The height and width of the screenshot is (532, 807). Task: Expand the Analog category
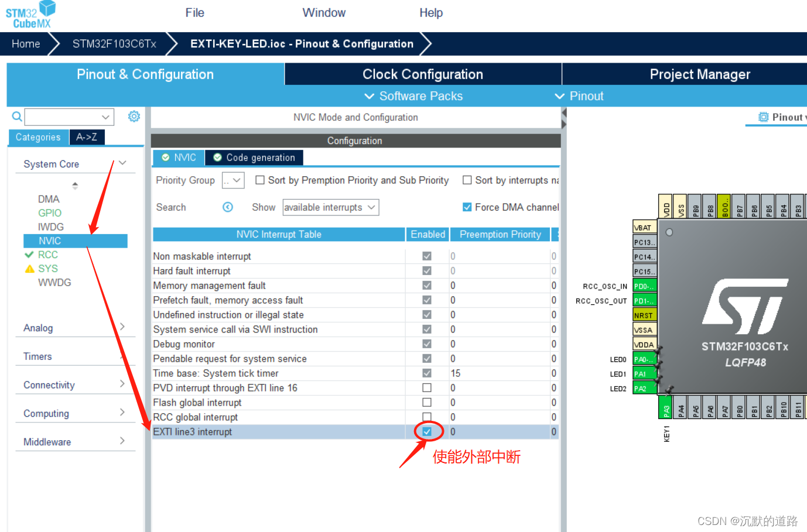[122, 327]
